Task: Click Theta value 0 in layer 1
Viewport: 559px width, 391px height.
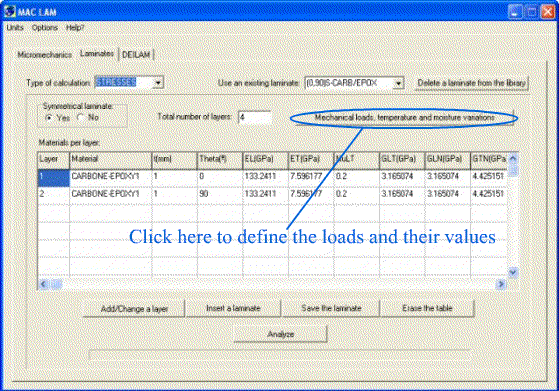Action: (x=220, y=178)
